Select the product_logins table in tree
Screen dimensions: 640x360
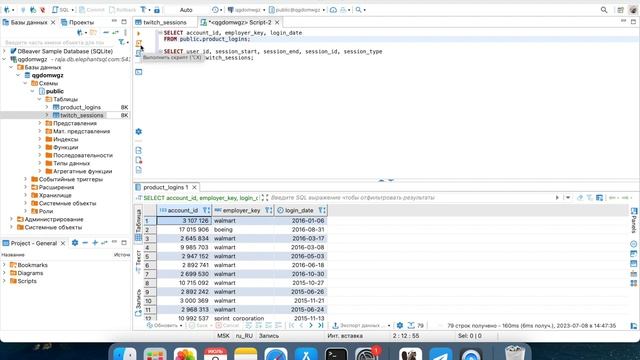click(80, 107)
